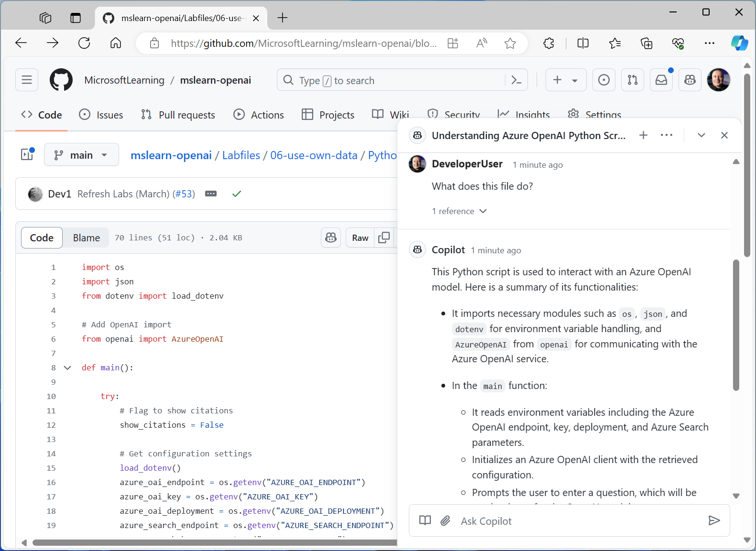Open a new browser tab
Viewport: 756px width, 551px height.
click(283, 18)
